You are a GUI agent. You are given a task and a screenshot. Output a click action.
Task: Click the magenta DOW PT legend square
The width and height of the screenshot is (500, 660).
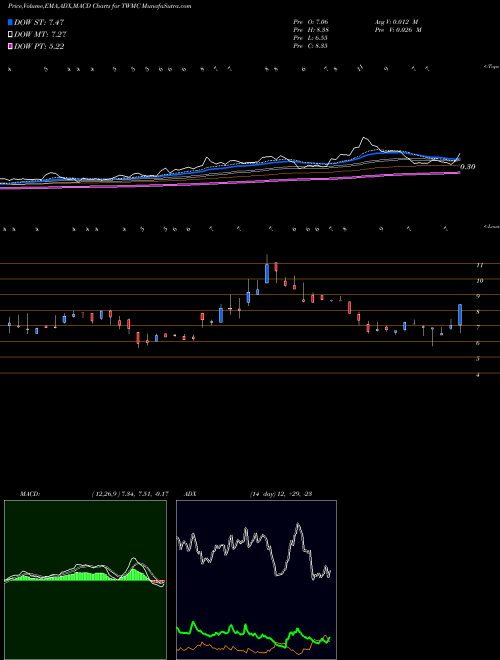coord(10,46)
